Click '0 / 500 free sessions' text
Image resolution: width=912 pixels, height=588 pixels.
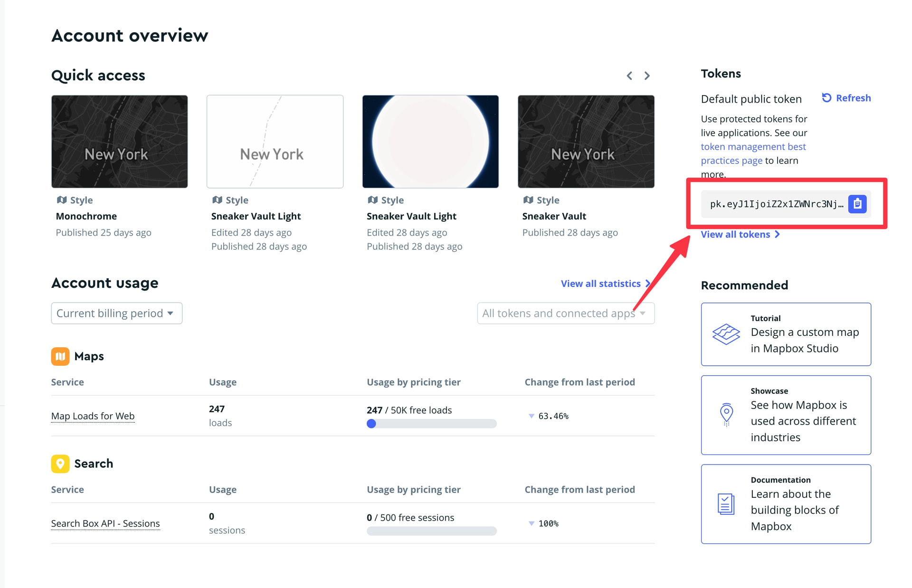410,518
